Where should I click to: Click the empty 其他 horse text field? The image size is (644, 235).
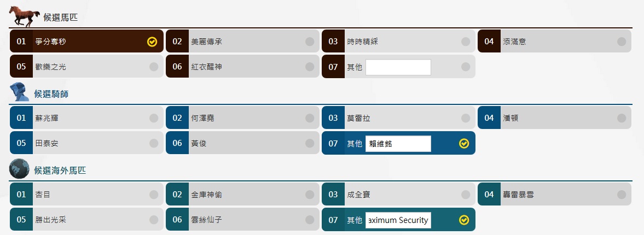(398, 67)
